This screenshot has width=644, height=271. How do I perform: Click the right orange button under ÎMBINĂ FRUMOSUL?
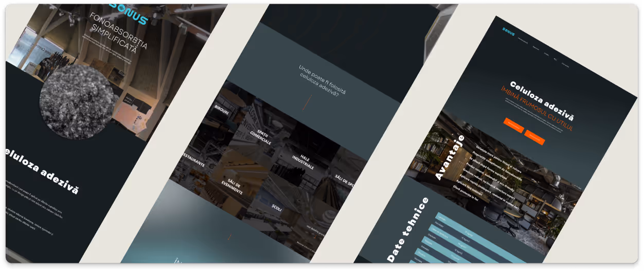coord(535,138)
